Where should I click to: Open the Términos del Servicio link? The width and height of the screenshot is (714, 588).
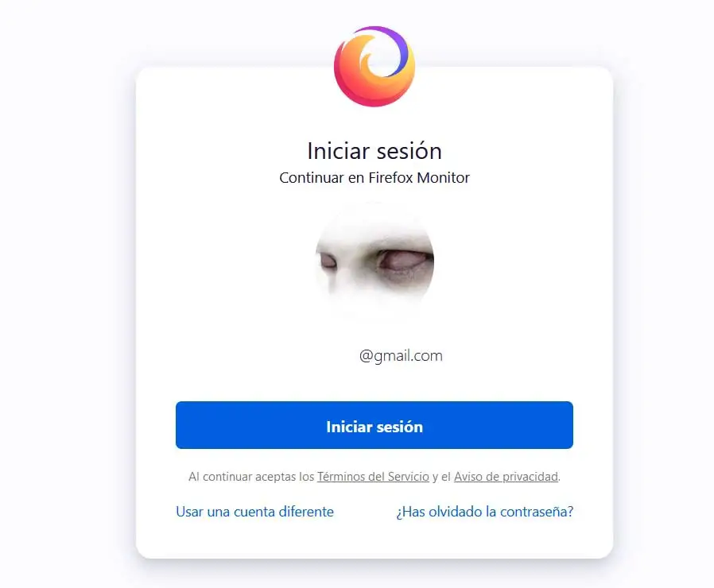373,477
